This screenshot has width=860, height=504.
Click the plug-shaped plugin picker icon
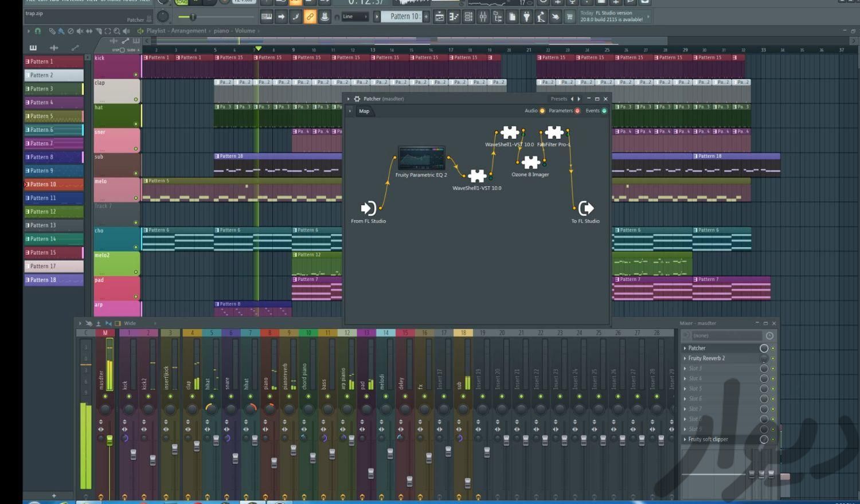tap(526, 17)
